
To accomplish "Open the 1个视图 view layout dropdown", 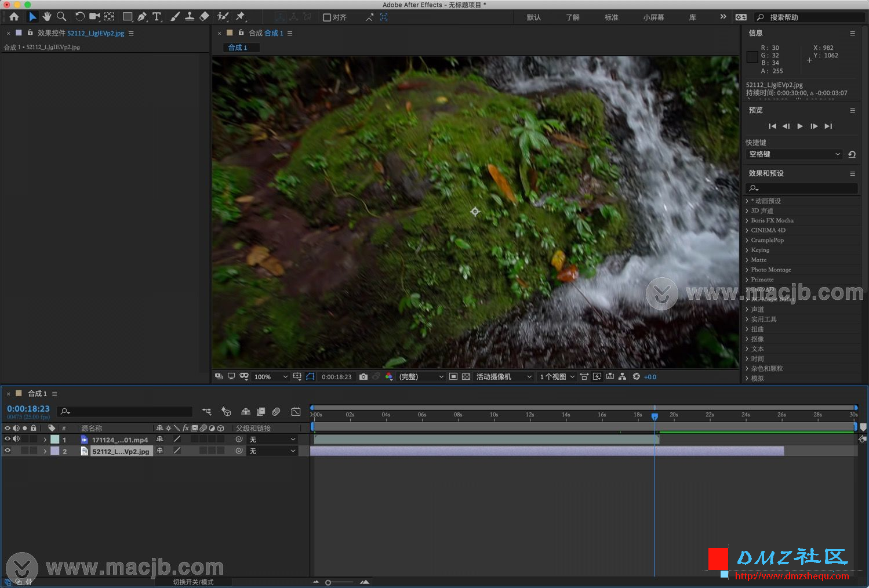I will tap(557, 377).
